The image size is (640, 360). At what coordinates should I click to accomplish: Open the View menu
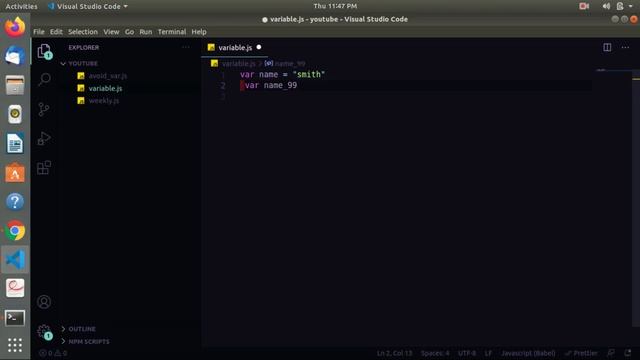[111, 32]
